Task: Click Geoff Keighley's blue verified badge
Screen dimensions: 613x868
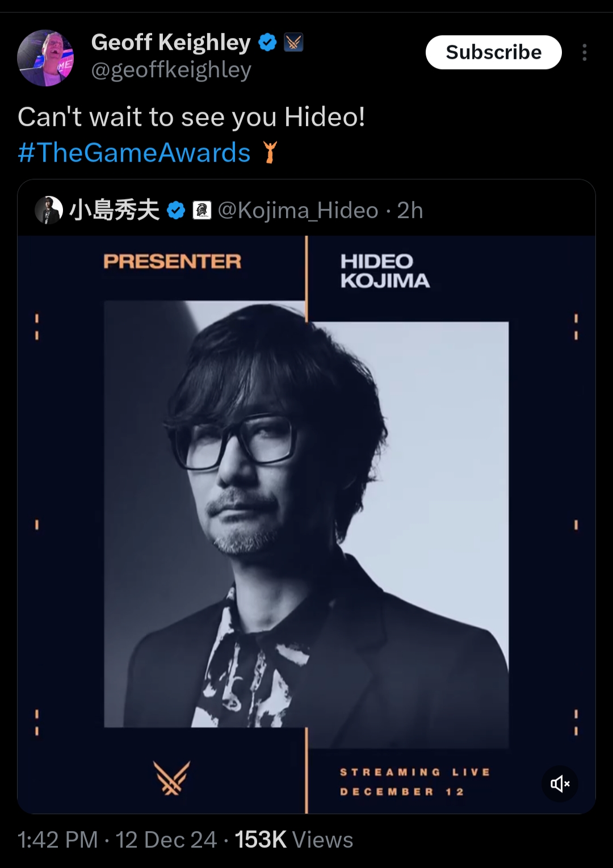Action: click(x=267, y=43)
